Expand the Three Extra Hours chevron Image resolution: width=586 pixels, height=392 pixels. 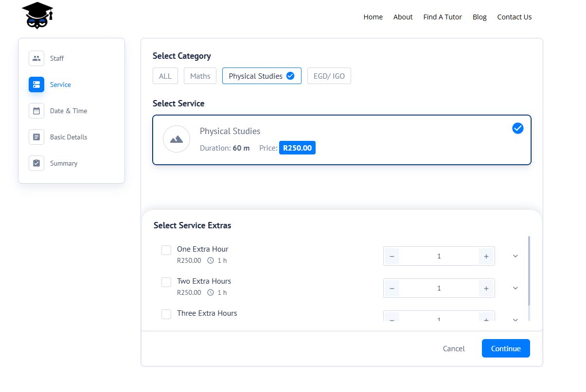pyautogui.click(x=515, y=319)
